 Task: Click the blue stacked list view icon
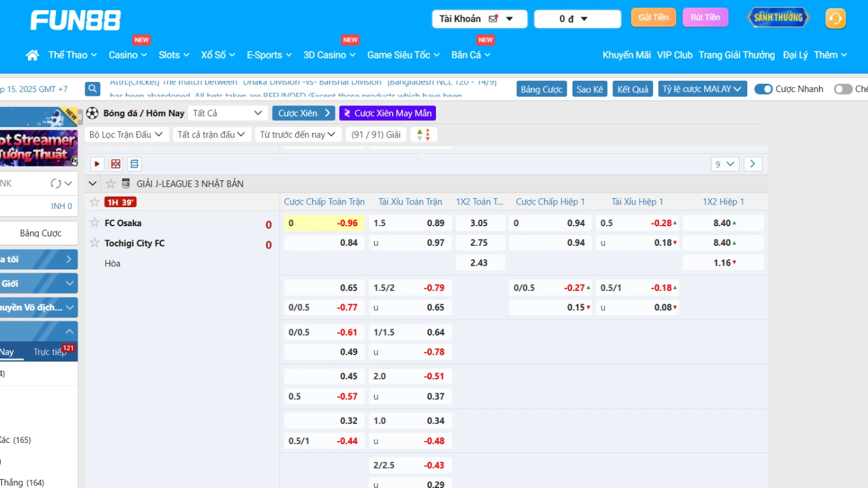tap(134, 164)
